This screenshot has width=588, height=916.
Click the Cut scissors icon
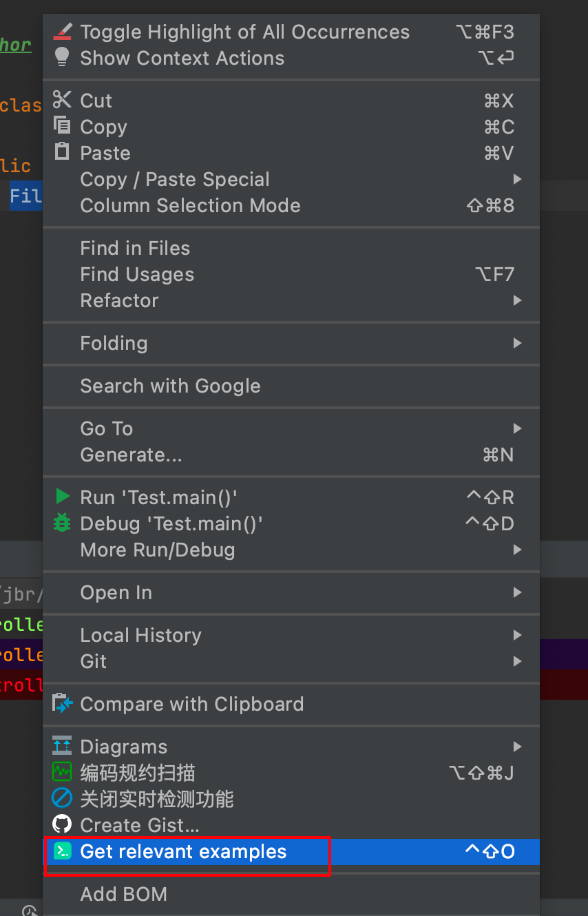click(x=62, y=100)
